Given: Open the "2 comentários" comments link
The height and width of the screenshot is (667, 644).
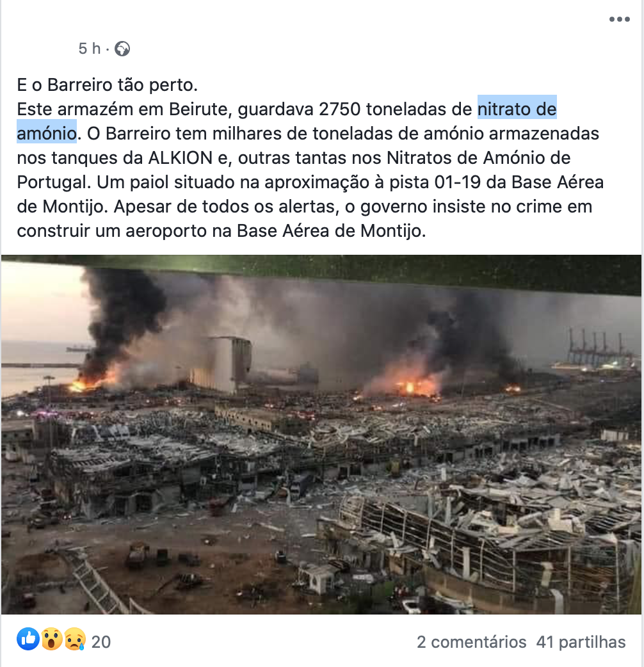Looking at the screenshot, I should pyautogui.click(x=471, y=642).
